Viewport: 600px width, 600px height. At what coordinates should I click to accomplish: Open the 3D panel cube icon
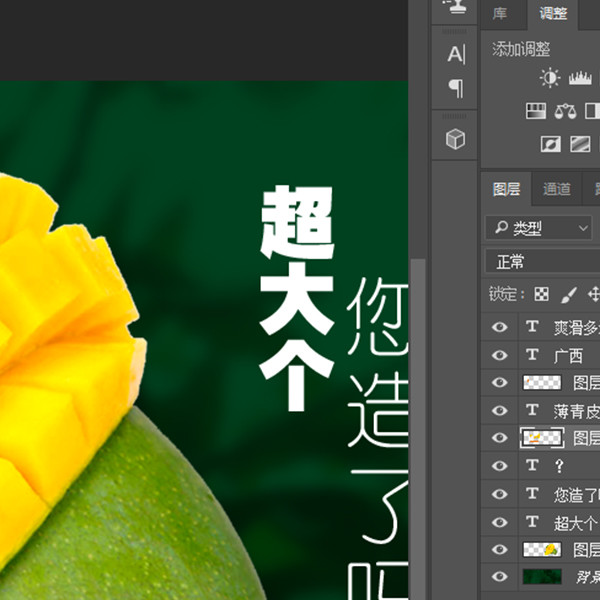tap(455, 139)
